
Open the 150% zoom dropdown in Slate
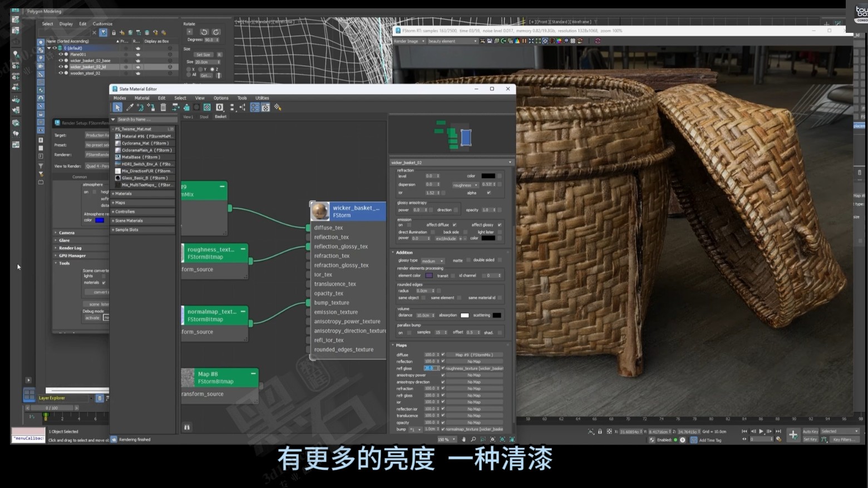pyautogui.click(x=446, y=440)
